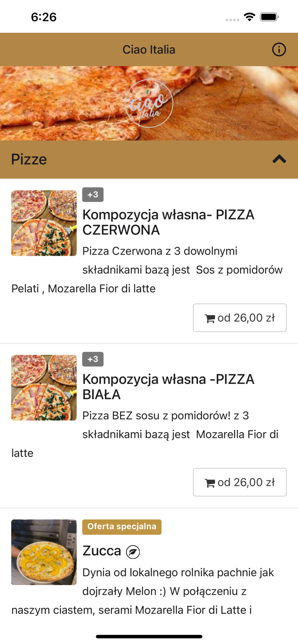Expand extra photos via +3 on PIZZA BIAŁA

click(x=92, y=359)
